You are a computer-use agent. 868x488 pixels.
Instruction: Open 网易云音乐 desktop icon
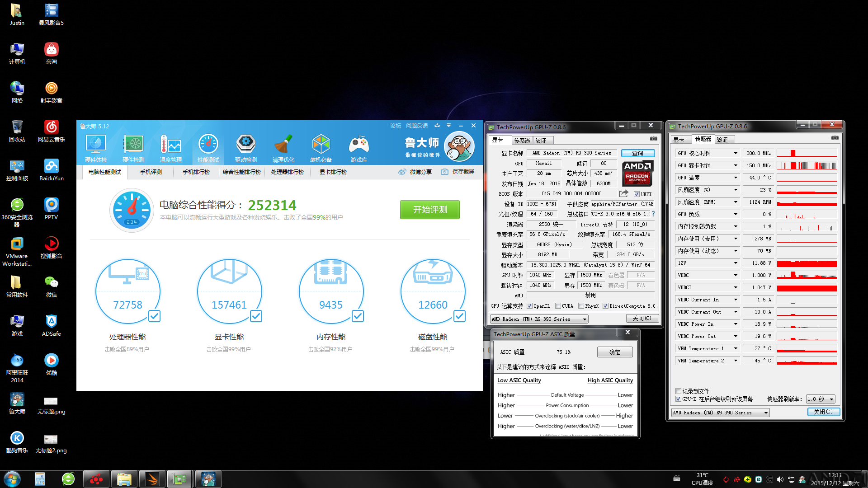(52, 131)
